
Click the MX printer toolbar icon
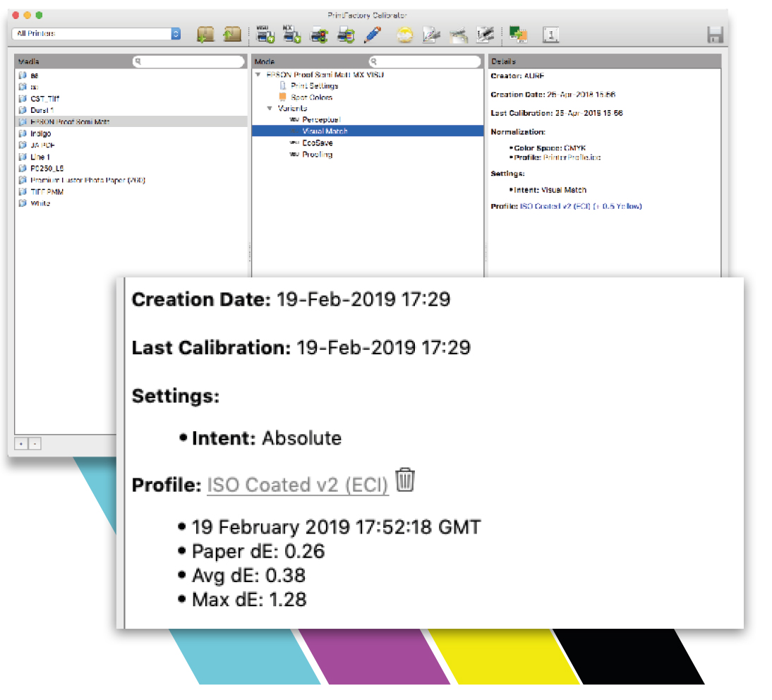pos(291,34)
